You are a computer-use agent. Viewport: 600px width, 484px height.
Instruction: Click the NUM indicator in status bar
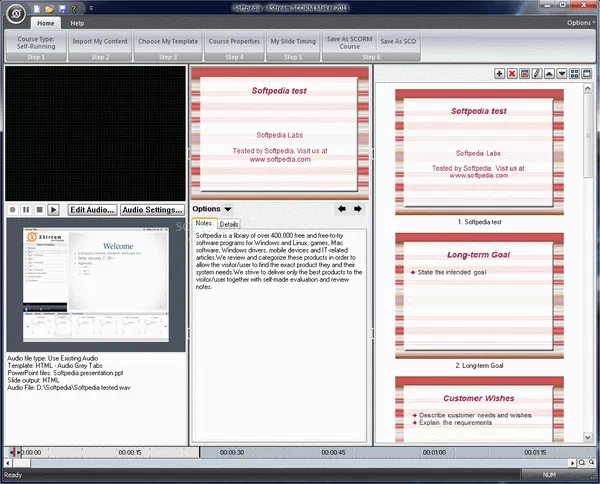click(x=549, y=475)
